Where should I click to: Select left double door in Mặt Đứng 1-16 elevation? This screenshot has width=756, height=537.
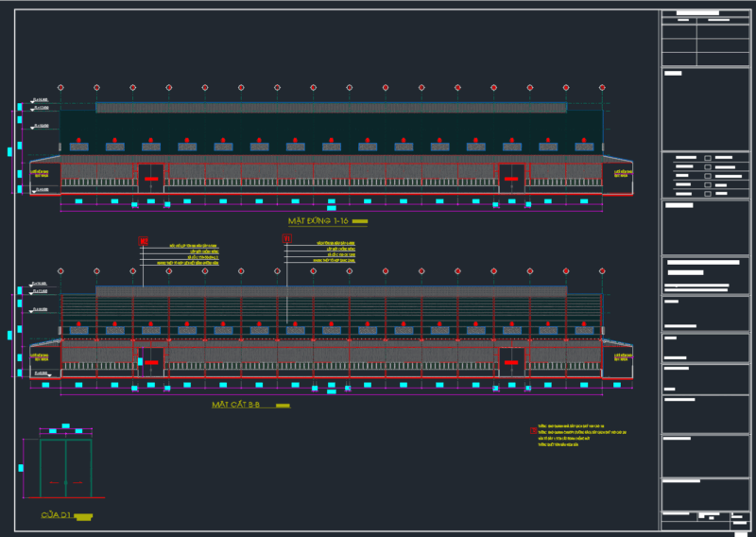(150, 175)
